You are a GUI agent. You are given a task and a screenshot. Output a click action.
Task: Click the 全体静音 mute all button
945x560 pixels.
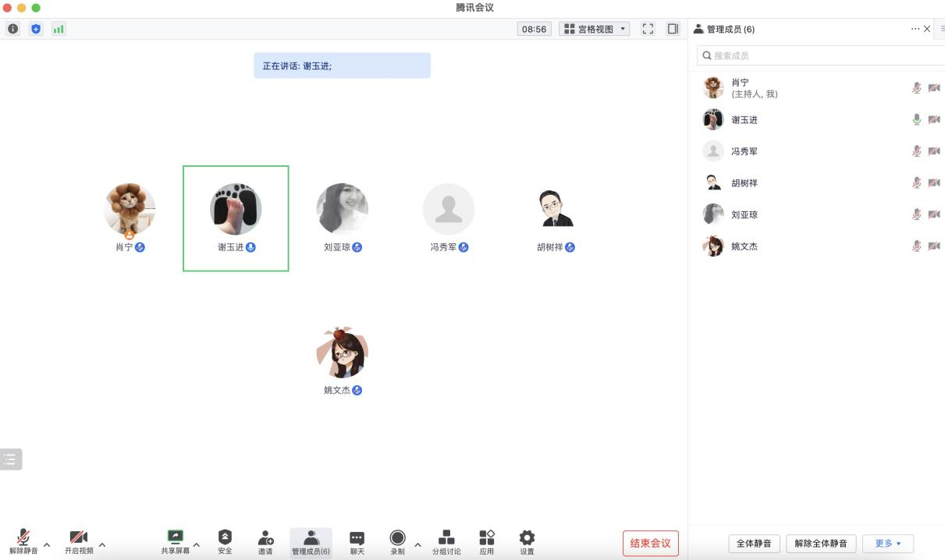coord(755,544)
